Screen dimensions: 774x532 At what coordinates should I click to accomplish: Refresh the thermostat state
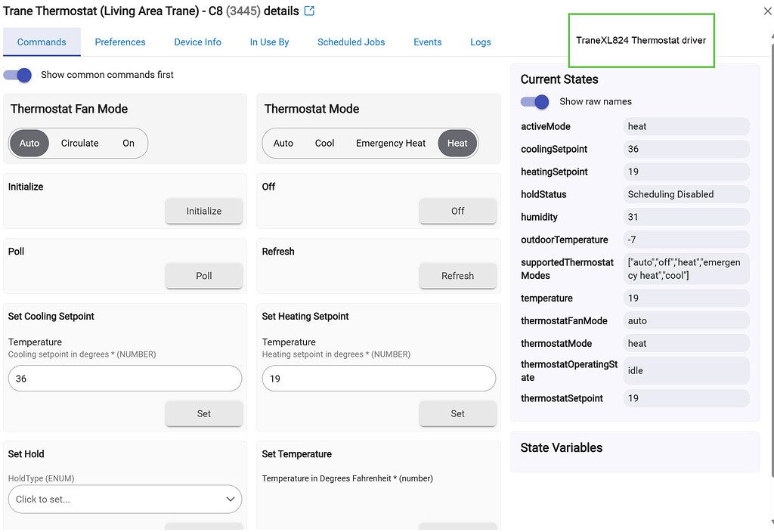457,276
